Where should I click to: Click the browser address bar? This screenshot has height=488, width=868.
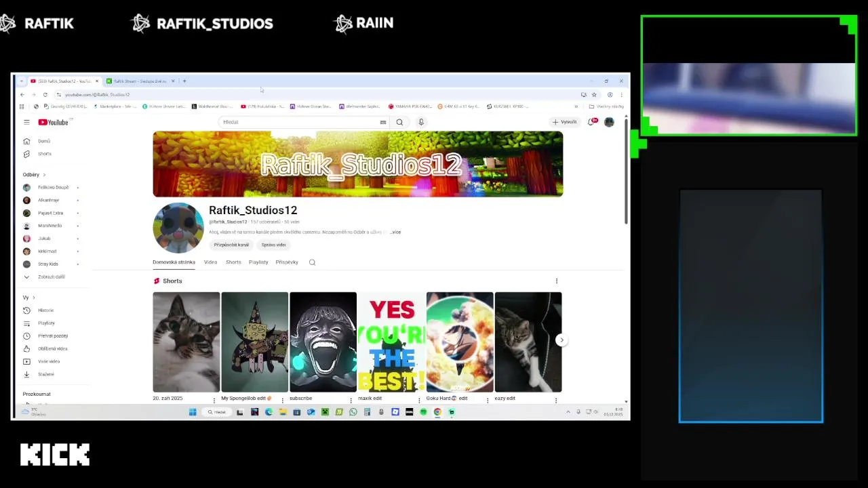pyautogui.click(x=319, y=95)
